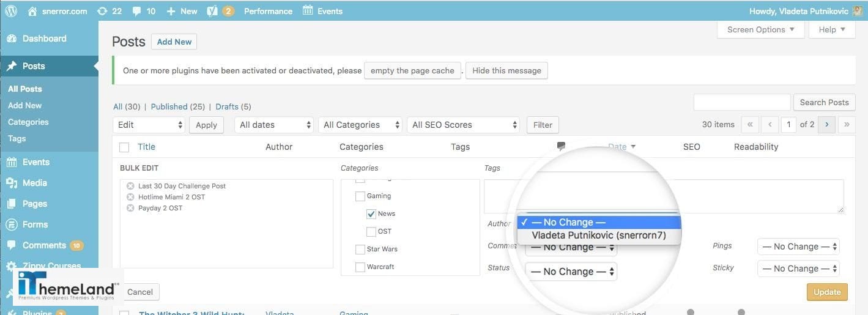Click the Yoast SEO icon in admin bar

coord(212,11)
